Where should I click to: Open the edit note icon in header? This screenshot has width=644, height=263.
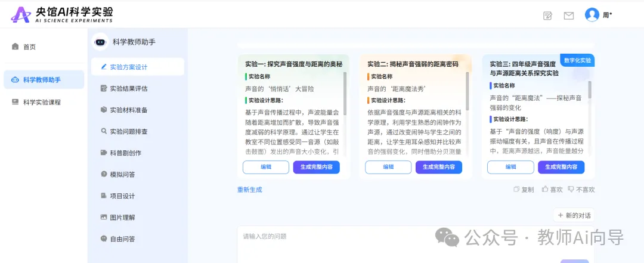(x=547, y=16)
